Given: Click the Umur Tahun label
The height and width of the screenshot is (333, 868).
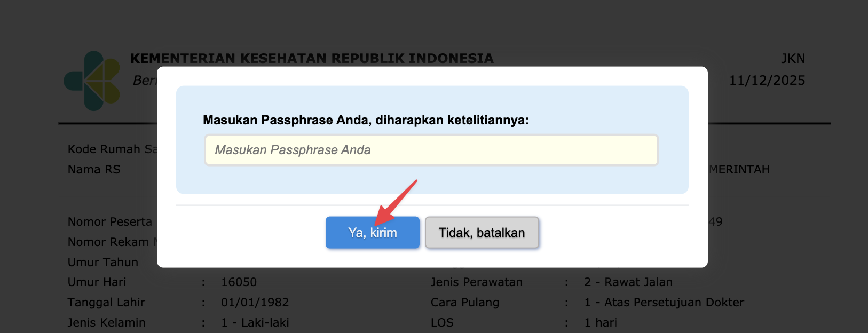Looking at the screenshot, I should point(103,263).
